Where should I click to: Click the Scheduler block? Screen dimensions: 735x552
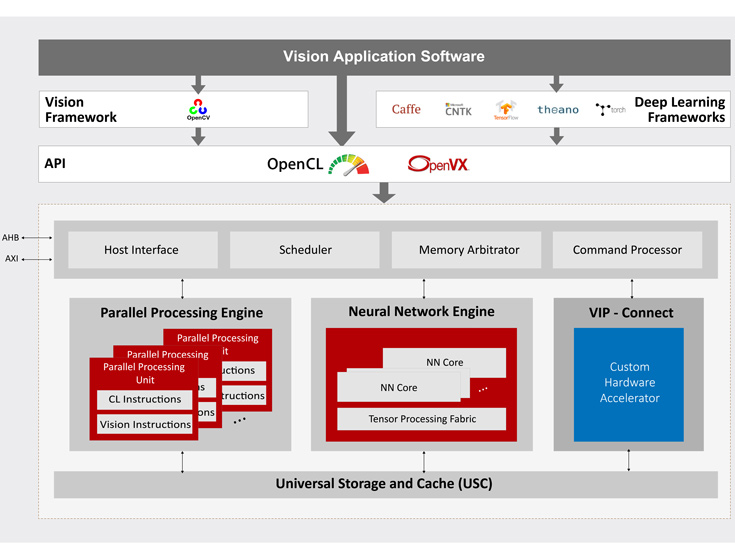click(x=305, y=250)
